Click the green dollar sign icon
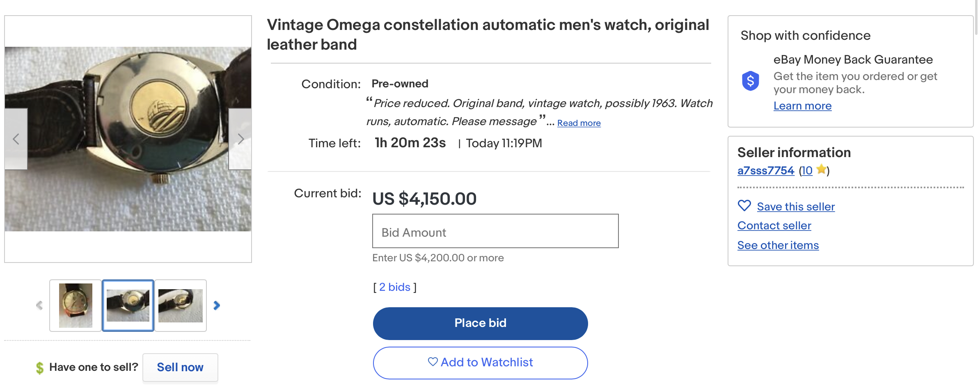The height and width of the screenshot is (386, 980). [x=39, y=368]
